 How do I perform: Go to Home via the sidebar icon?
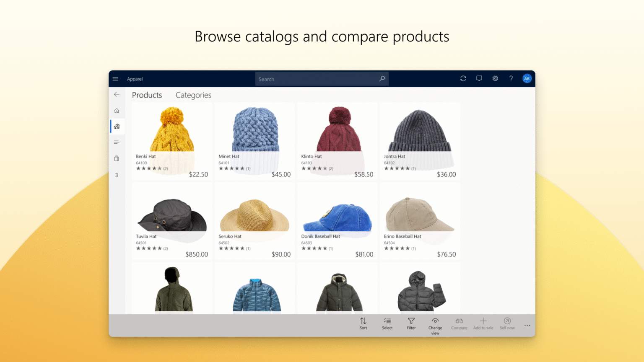[x=117, y=110]
